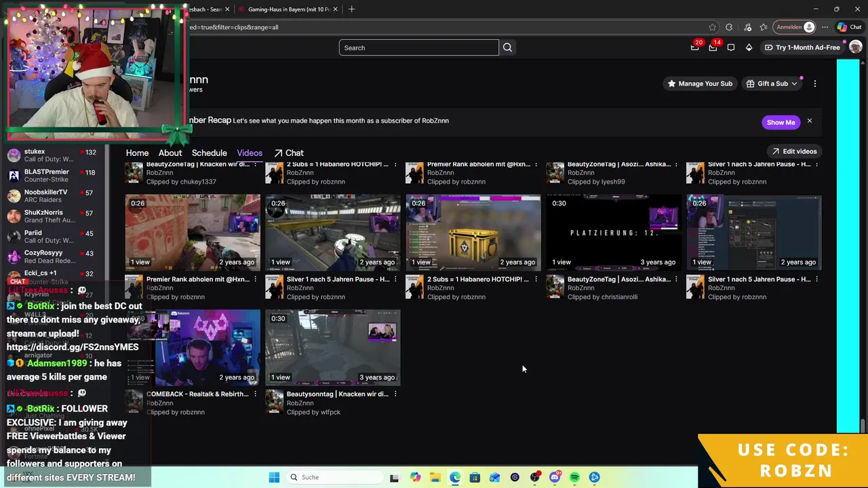The height and width of the screenshot is (488, 868).
Task: Click Manage Your Sub button
Action: coord(700,83)
